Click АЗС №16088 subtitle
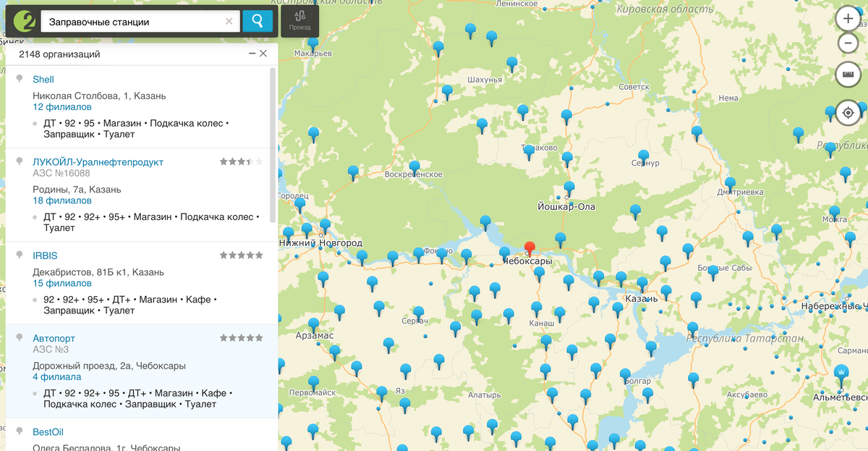This screenshot has width=868, height=451. pos(61,173)
